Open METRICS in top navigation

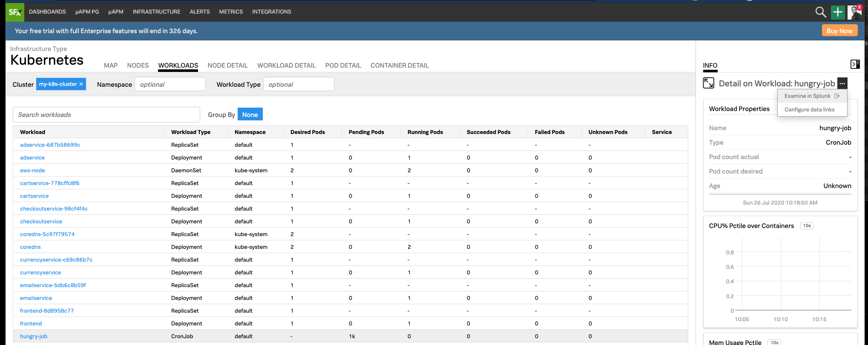point(231,12)
